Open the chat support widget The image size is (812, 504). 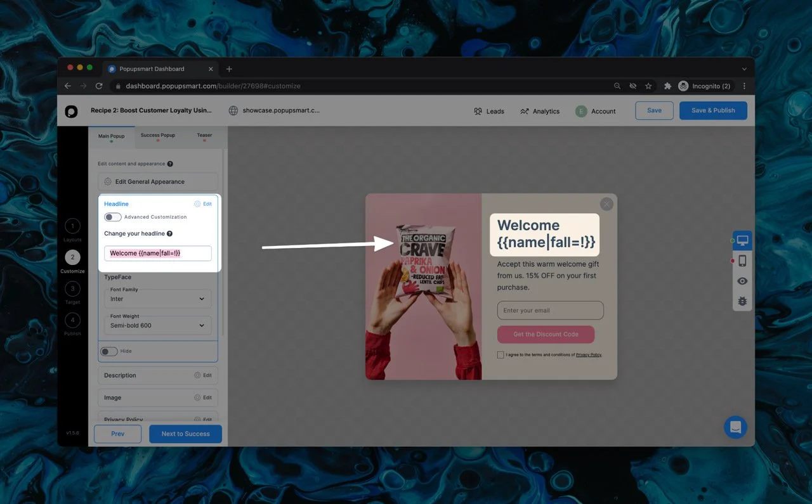click(735, 427)
